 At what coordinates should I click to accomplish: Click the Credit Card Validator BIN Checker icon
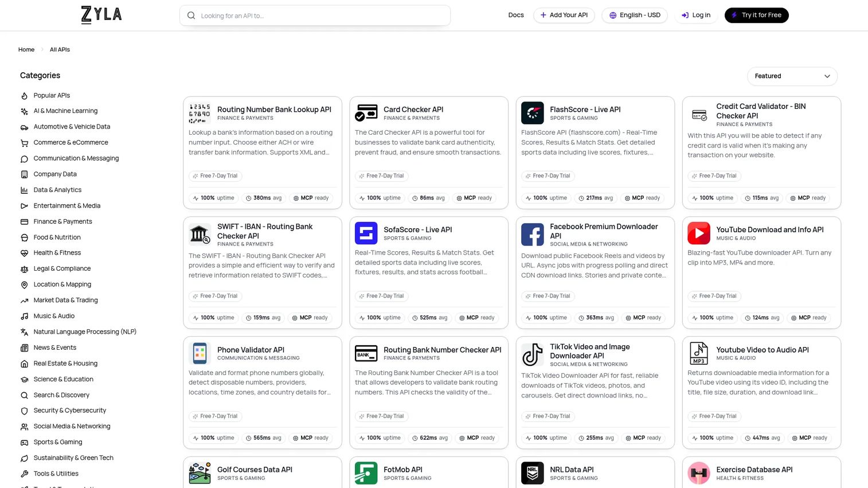point(699,115)
